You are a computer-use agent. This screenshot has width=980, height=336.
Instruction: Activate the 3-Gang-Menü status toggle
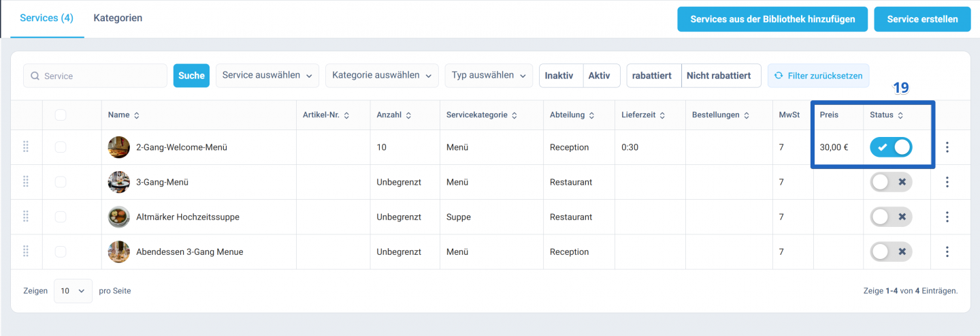pyautogui.click(x=891, y=182)
